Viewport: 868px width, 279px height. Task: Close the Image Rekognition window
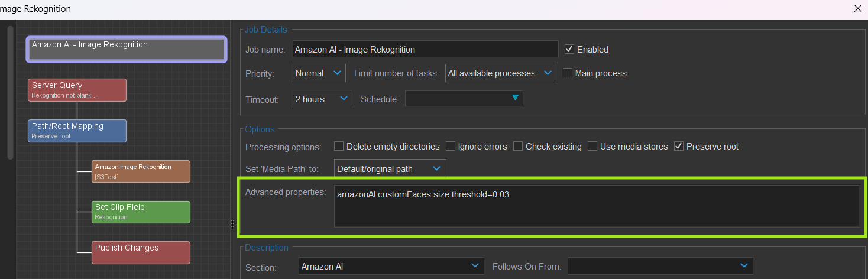click(x=858, y=8)
